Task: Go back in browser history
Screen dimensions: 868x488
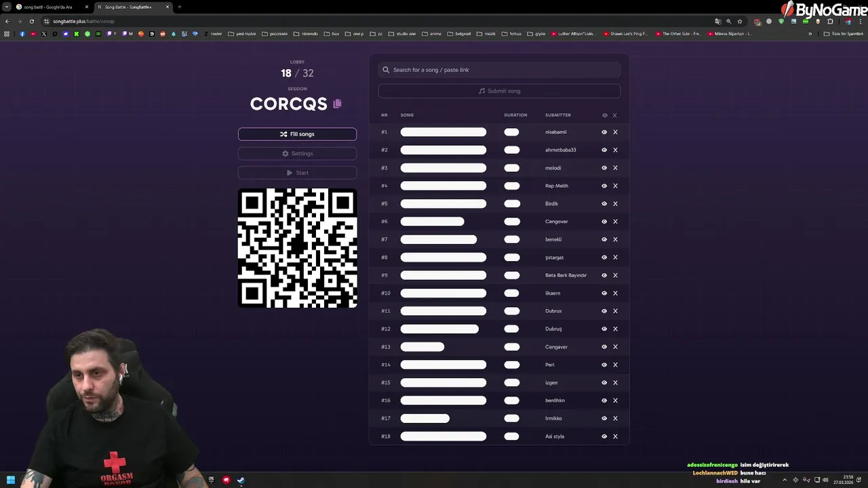Action: pyautogui.click(x=7, y=21)
